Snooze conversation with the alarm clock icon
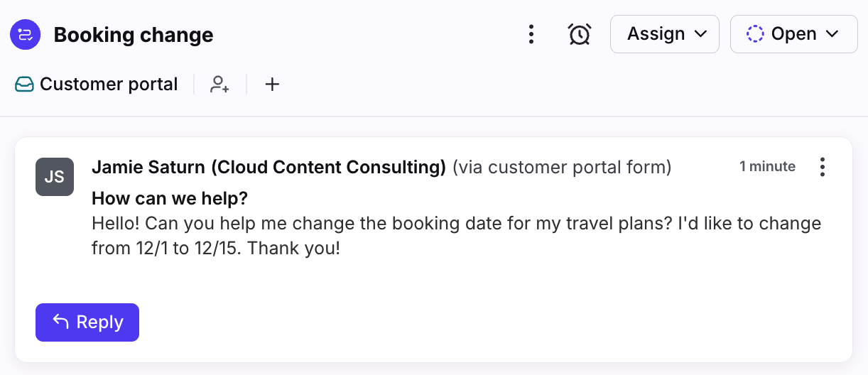 580,34
